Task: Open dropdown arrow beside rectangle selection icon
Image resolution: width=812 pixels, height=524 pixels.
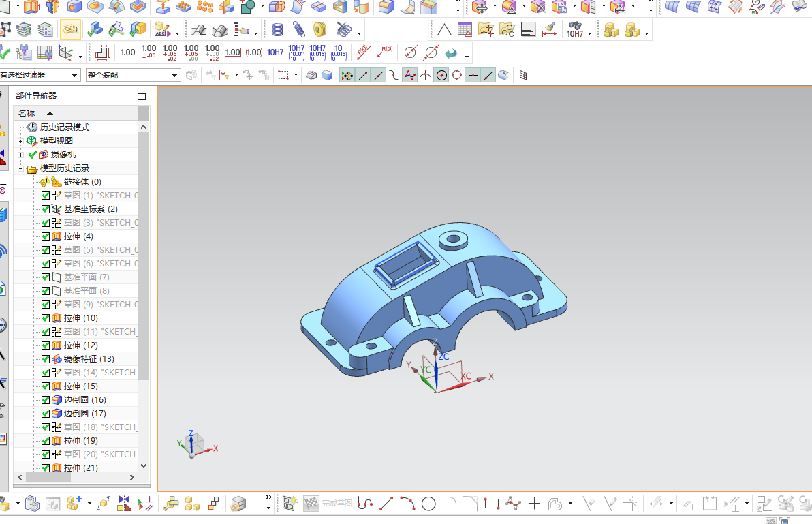Action: coord(296,75)
